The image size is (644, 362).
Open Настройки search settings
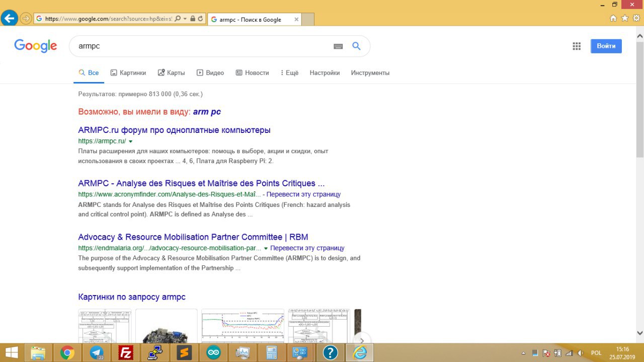point(325,73)
